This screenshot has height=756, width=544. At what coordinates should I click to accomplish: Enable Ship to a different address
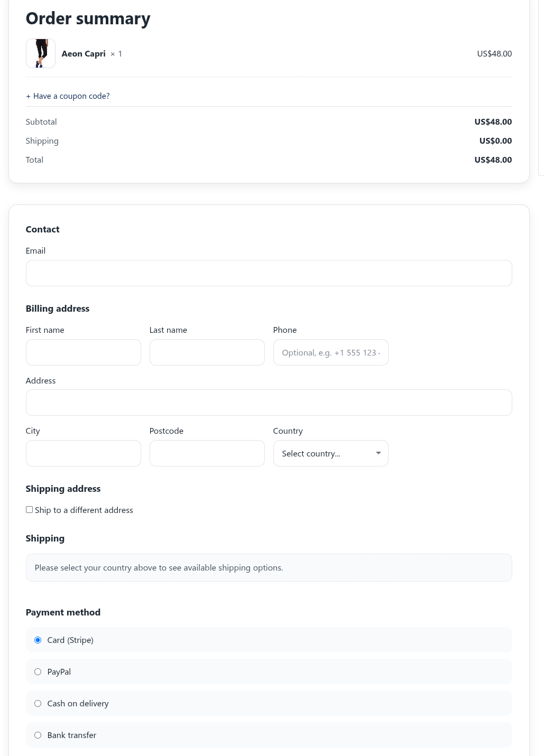(29, 509)
